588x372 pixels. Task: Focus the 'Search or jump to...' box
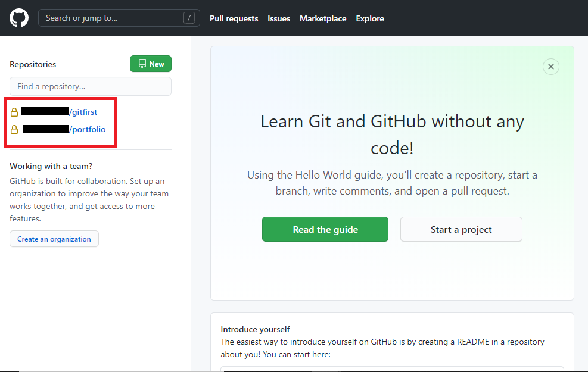pos(119,18)
